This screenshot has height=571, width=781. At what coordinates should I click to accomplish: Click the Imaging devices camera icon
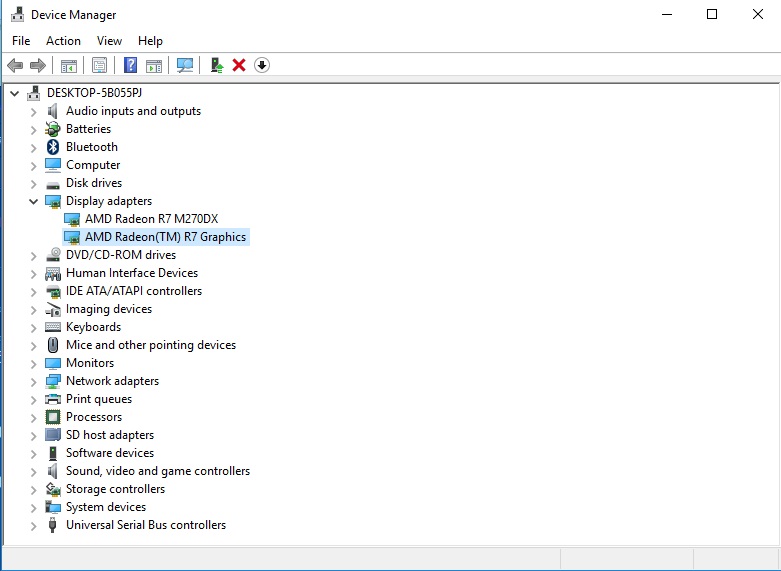[53, 309]
